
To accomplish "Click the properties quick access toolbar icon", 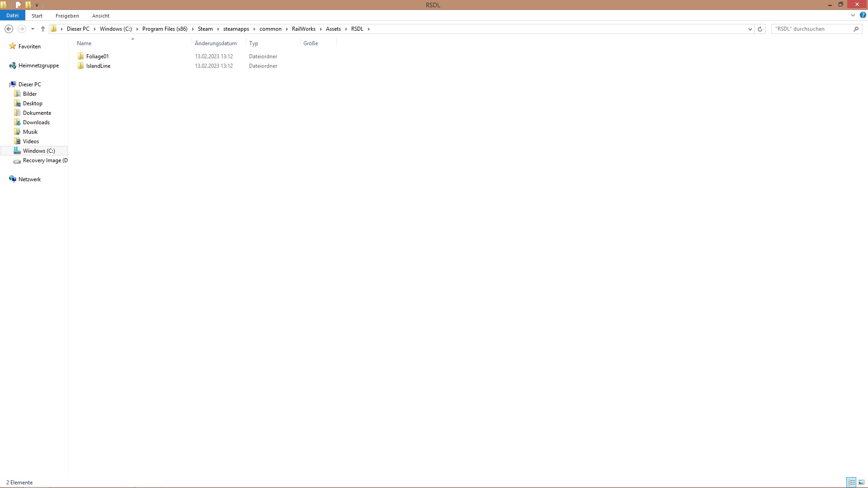I will (19, 5).
